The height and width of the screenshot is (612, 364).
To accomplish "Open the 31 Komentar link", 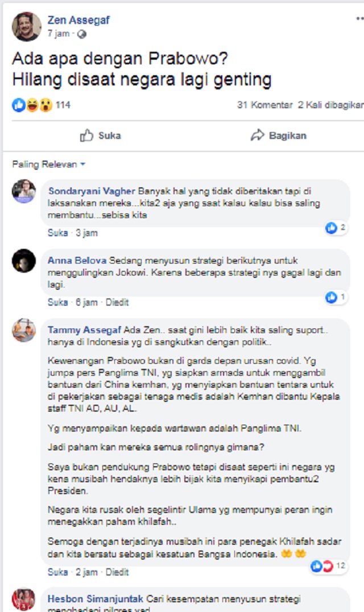I will tap(264, 105).
